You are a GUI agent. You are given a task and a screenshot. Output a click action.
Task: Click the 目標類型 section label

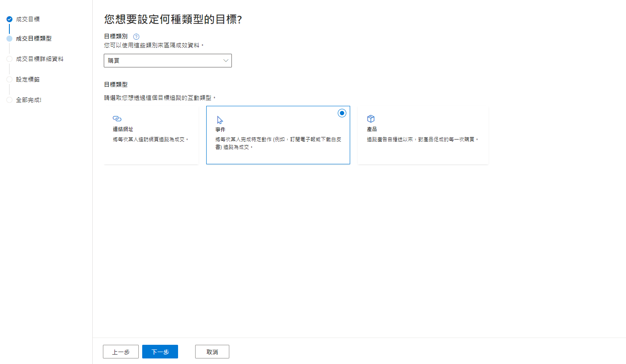coord(116,84)
